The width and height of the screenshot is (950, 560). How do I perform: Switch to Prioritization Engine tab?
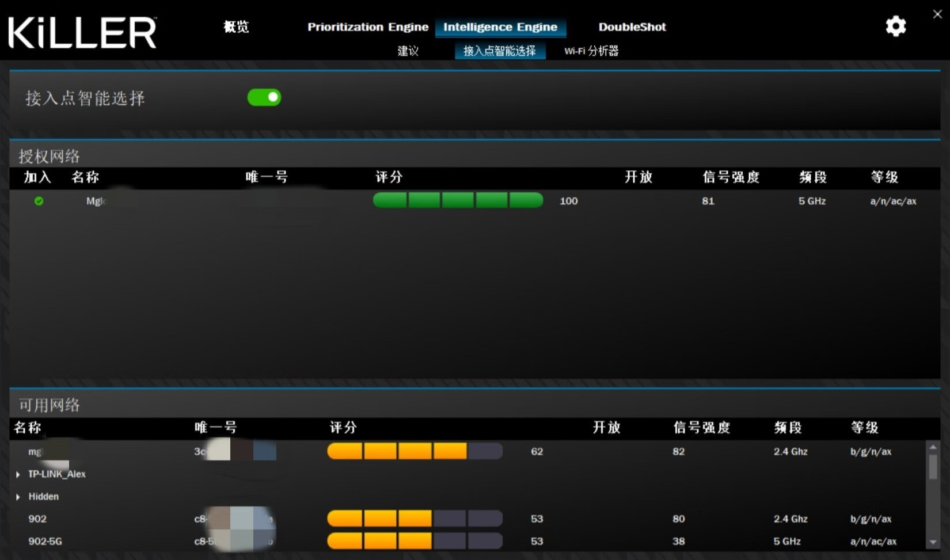[367, 27]
